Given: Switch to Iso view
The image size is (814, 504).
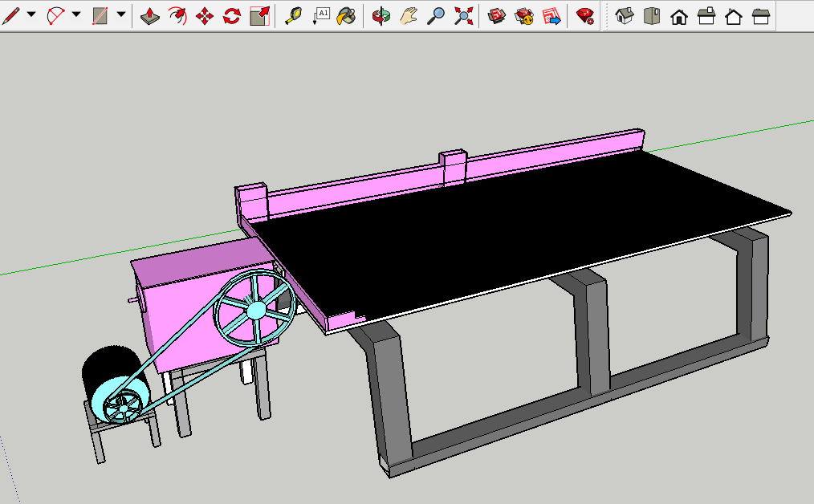Looking at the screenshot, I should click(x=624, y=15).
